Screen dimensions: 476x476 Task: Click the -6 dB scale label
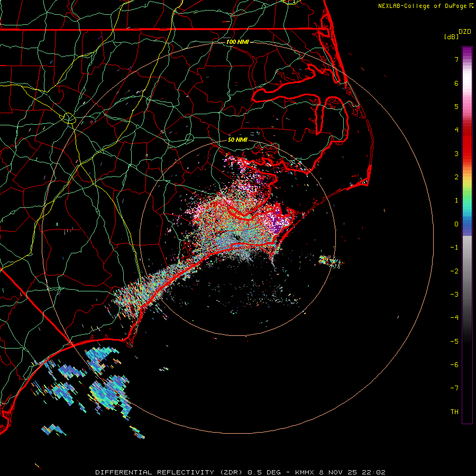point(454,365)
